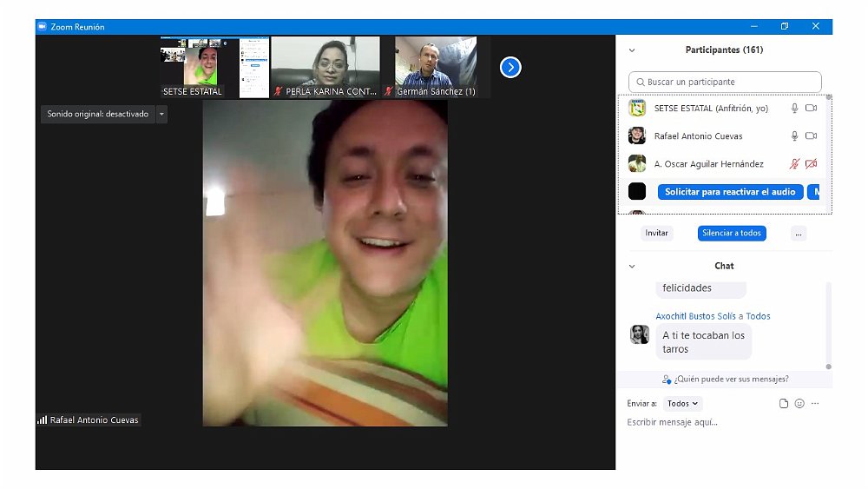Click Silenciar a todos button
Screen dimensions: 868x489
(x=731, y=234)
